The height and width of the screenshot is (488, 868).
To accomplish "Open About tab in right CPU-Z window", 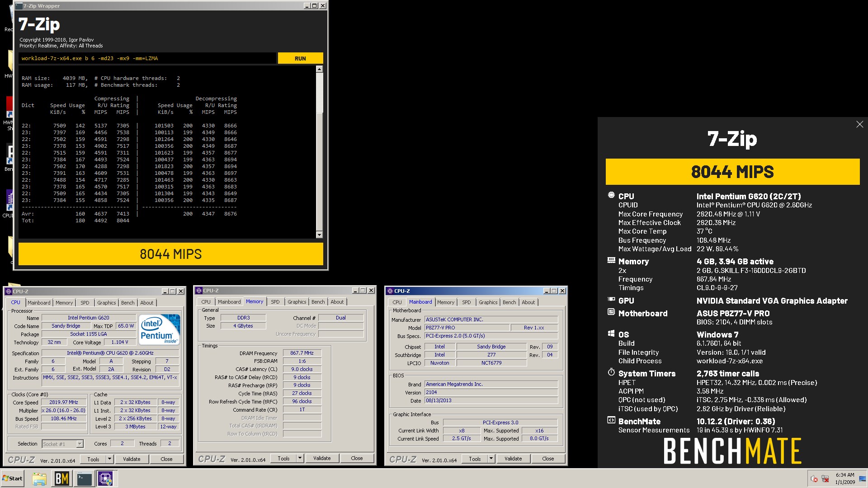I will (528, 302).
